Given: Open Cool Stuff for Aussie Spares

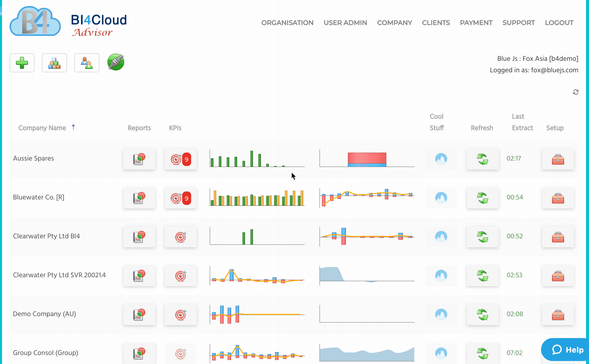Looking at the screenshot, I should pyautogui.click(x=441, y=159).
